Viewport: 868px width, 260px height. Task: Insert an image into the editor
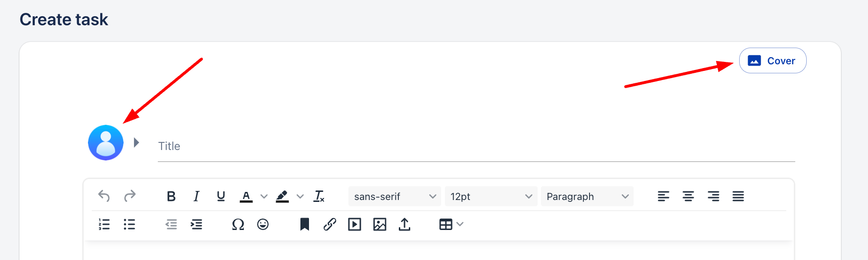point(380,224)
